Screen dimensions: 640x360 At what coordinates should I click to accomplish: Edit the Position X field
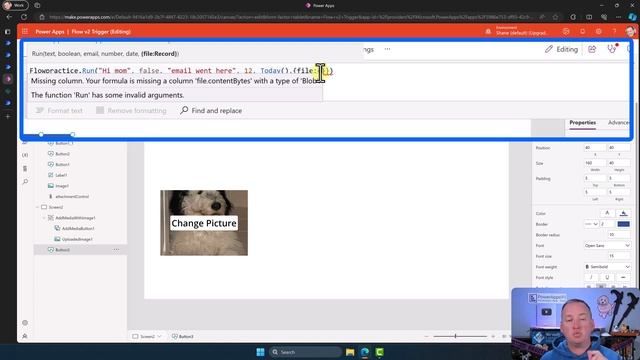594,148
